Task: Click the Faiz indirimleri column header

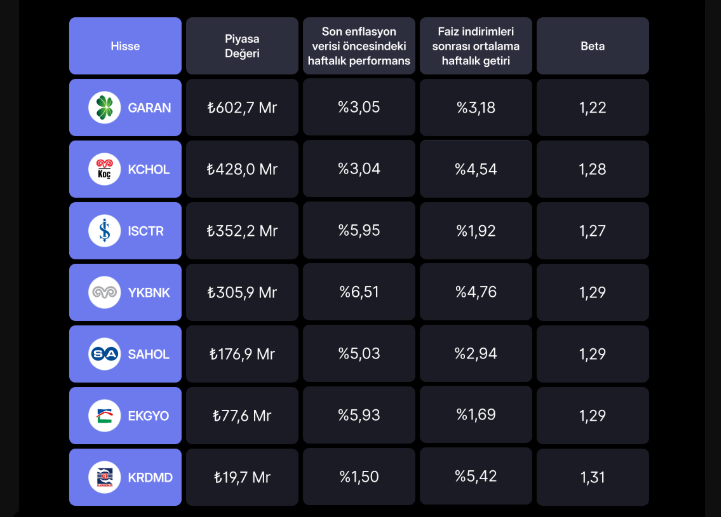Action: (x=476, y=46)
